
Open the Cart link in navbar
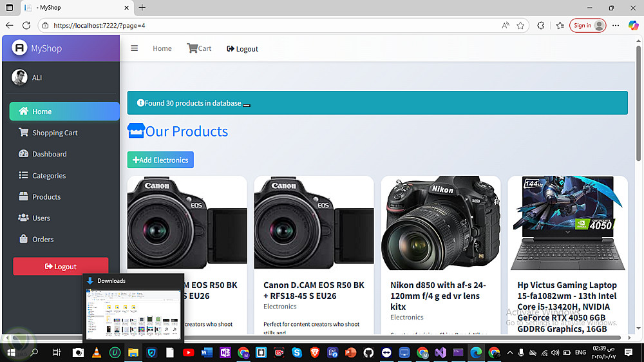199,48
